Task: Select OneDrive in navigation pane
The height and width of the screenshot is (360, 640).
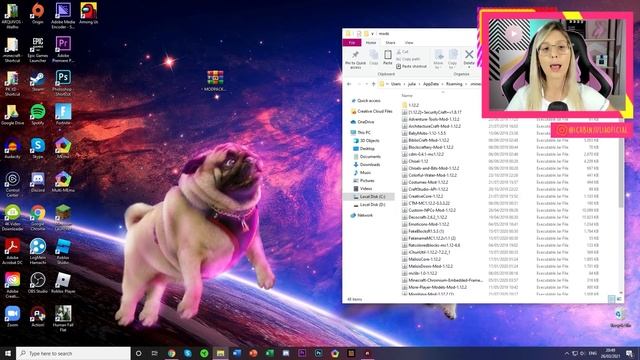Action: [362, 122]
